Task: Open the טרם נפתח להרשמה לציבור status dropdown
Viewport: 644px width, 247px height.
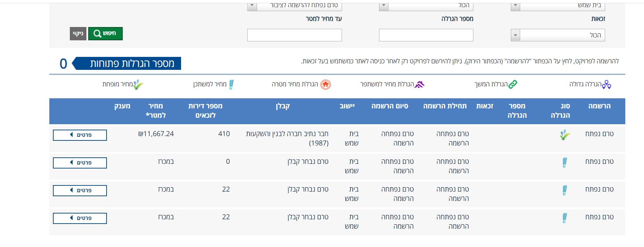Action: (295, 6)
